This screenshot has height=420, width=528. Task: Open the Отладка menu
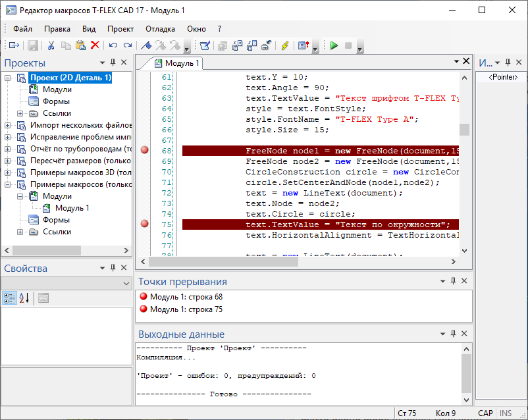click(160, 29)
